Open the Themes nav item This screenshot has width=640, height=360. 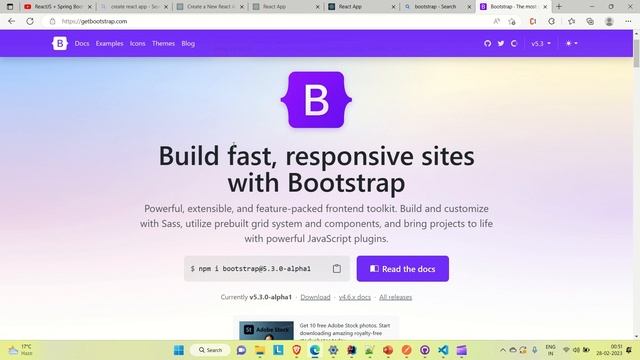click(x=163, y=43)
